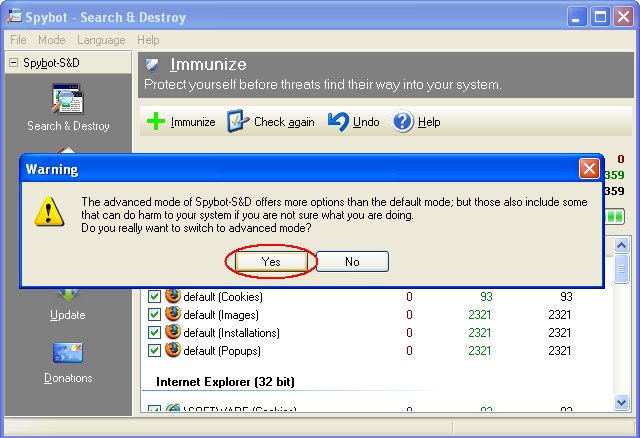The image size is (640, 438).
Task: Click the list scrollbar down arrow
Action: (622, 402)
